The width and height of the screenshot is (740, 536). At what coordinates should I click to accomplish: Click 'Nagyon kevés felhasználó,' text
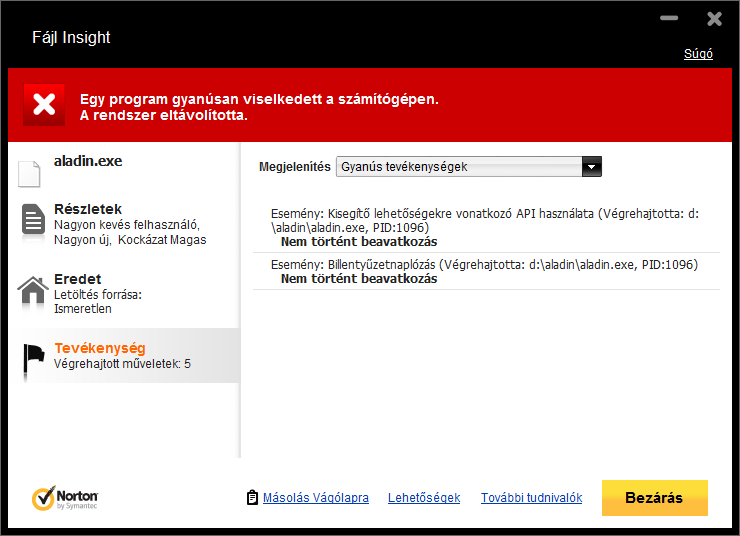[x=127, y=225]
